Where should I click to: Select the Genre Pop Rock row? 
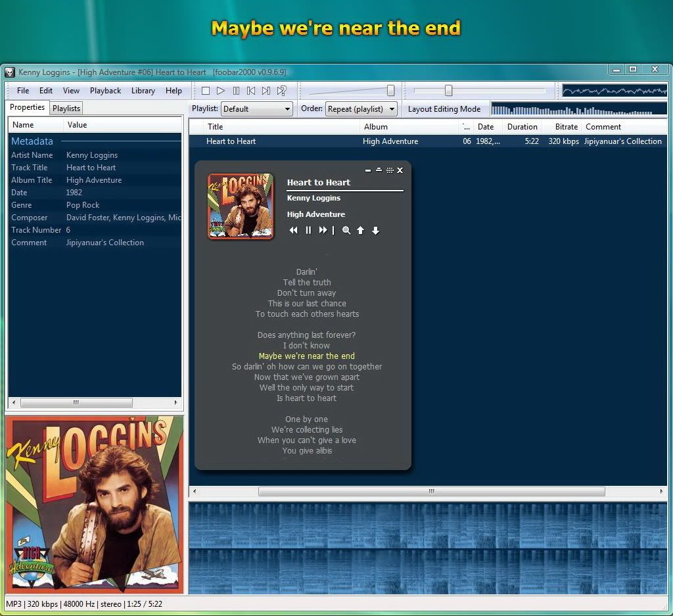[x=95, y=204]
